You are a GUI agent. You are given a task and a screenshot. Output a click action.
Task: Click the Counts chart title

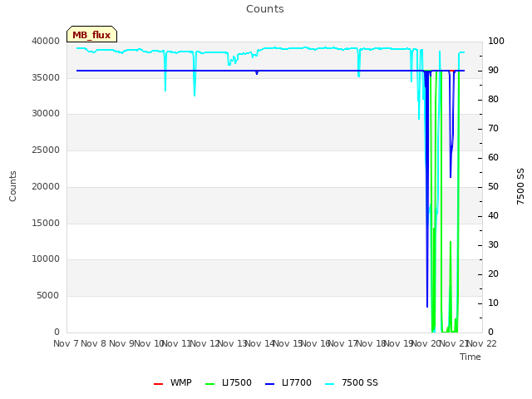[x=265, y=9]
